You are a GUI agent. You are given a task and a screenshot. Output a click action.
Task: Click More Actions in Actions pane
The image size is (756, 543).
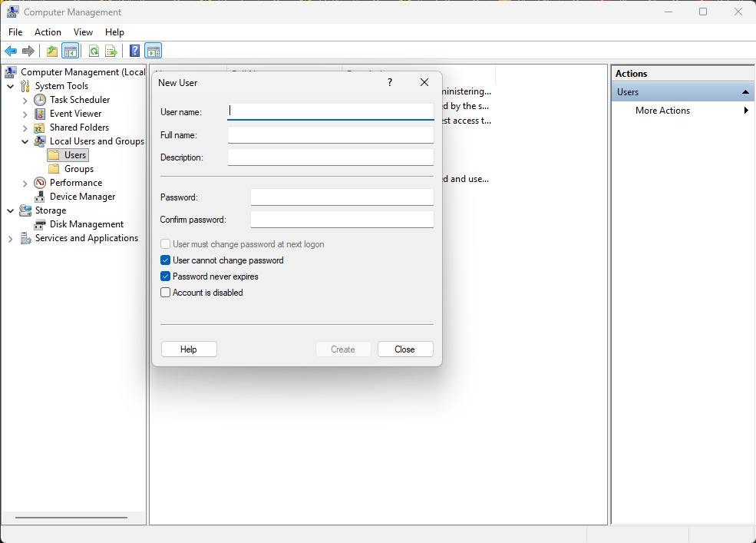click(662, 111)
